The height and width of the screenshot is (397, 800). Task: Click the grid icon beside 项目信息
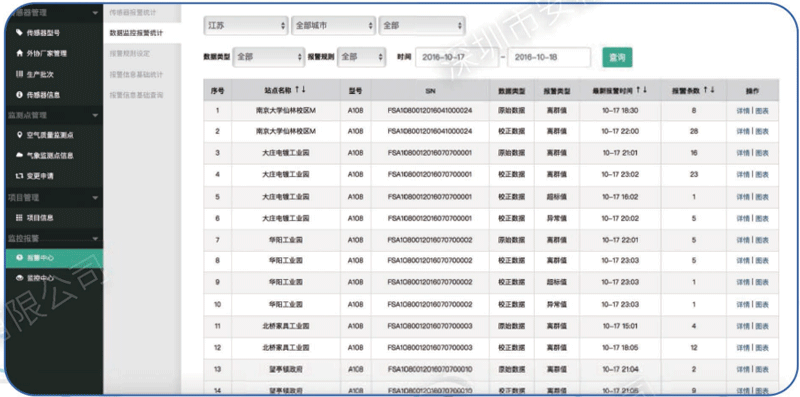[19, 217]
